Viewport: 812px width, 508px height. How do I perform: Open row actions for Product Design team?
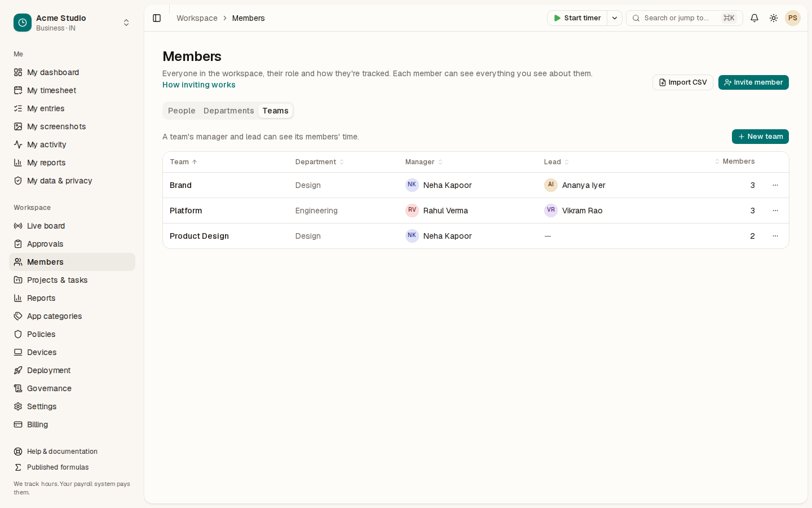775,236
